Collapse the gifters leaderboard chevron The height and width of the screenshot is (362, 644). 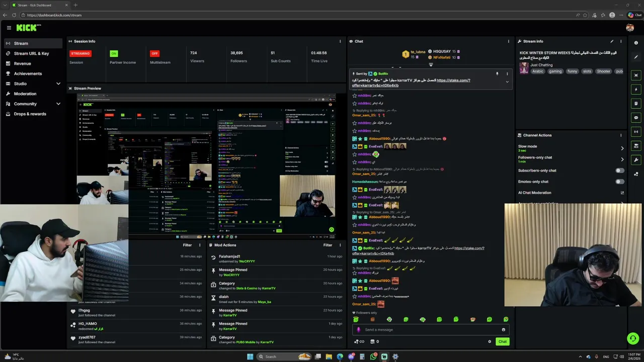[431, 65]
